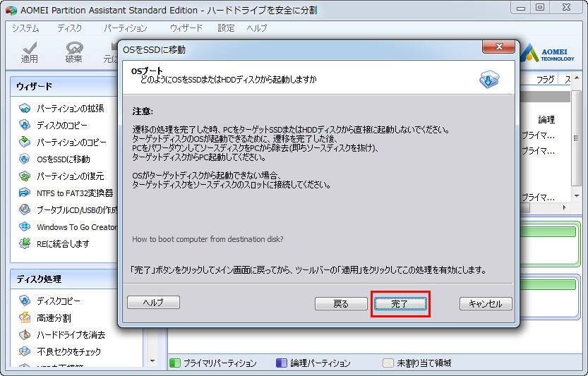Image resolution: width=588 pixels, height=376 pixels.
Task: Click the パーティションのコピー wizard icon
Action: pos(25,142)
